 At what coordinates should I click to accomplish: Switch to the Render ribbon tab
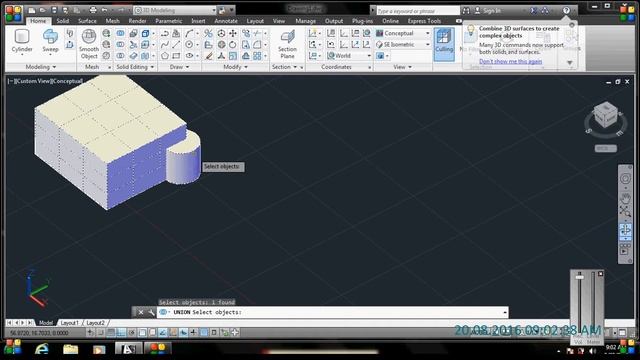(x=138, y=21)
